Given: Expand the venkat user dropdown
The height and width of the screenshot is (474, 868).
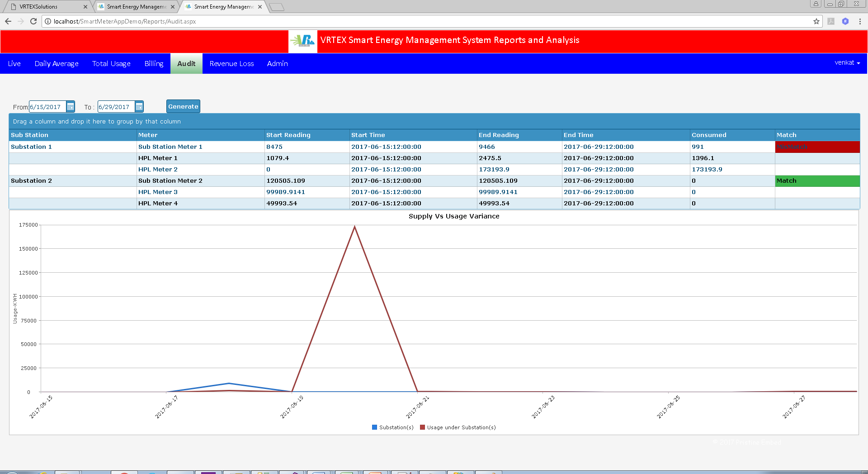Looking at the screenshot, I should 847,63.
